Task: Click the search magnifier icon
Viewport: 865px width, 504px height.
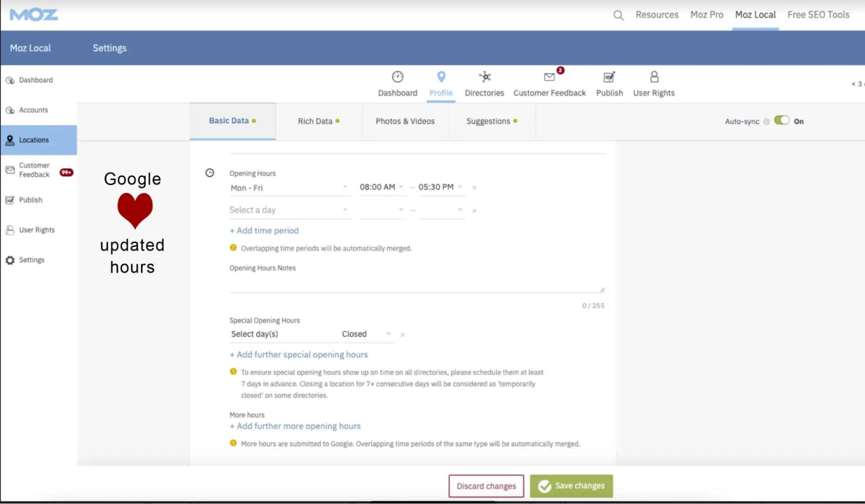Action: pos(618,16)
